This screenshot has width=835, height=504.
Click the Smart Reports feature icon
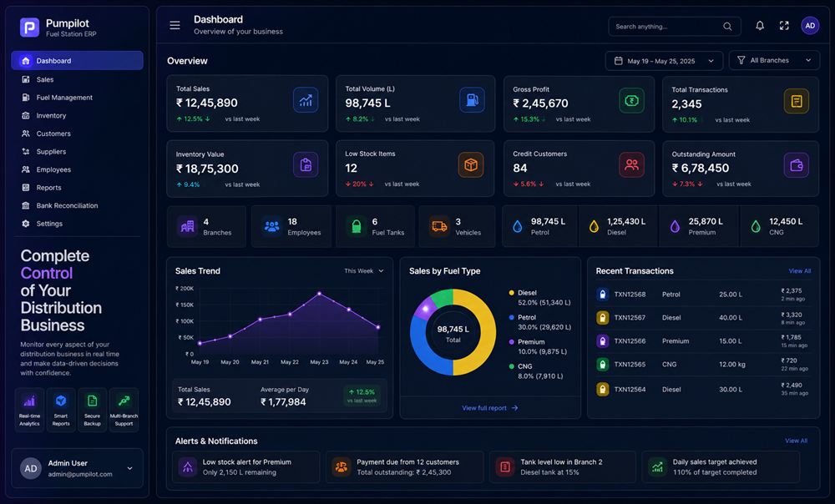(x=61, y=401)
